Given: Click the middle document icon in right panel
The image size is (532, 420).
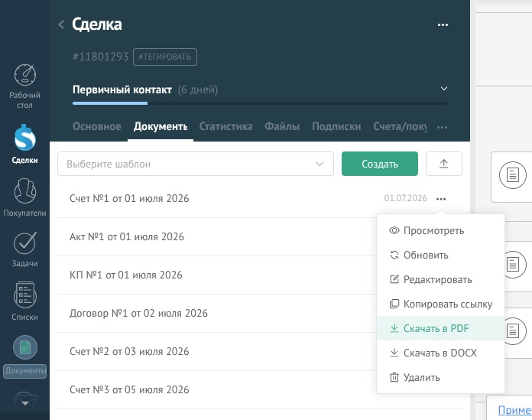Looking at the screenshot, I should pos(513,265).
